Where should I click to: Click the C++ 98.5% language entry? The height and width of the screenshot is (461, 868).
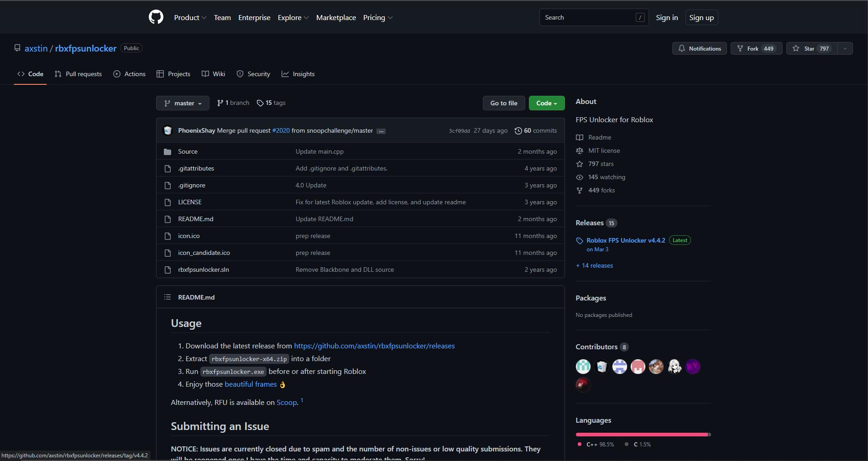click(596, 444)
